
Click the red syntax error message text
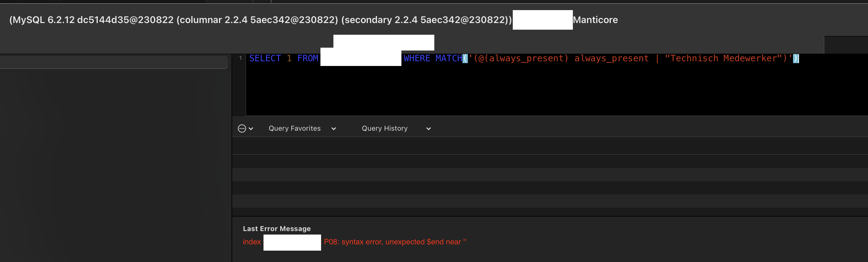[394, 241]
